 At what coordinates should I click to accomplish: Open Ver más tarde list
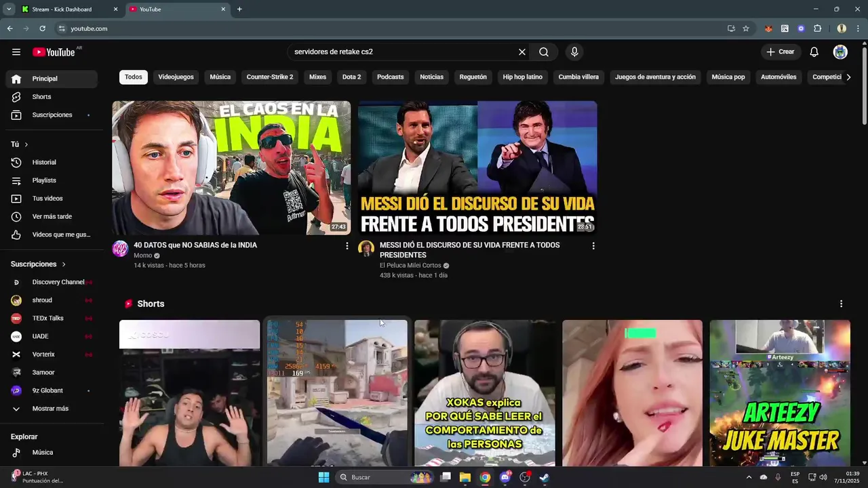click(52, 217)
